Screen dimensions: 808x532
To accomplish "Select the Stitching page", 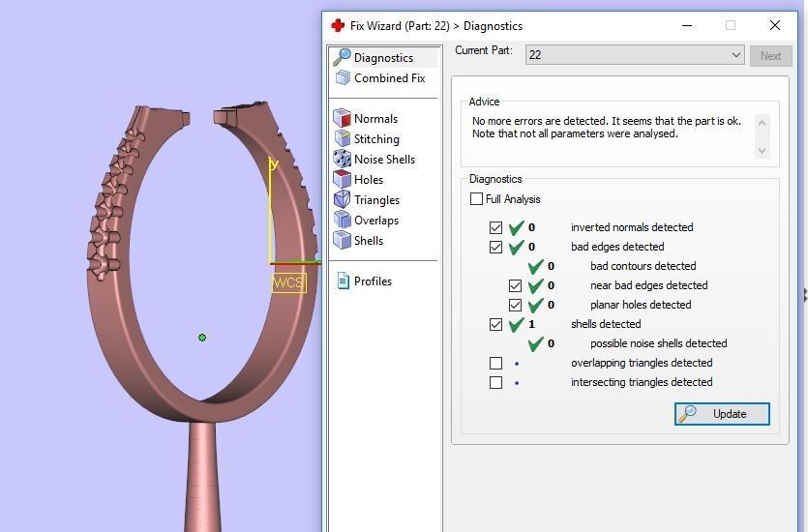I will [376, 139].
